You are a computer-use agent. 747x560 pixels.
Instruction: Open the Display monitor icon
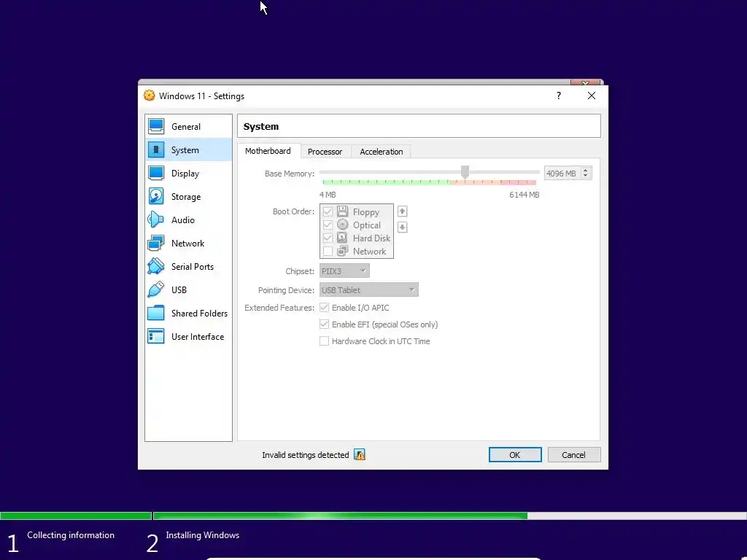click(156, 173)
